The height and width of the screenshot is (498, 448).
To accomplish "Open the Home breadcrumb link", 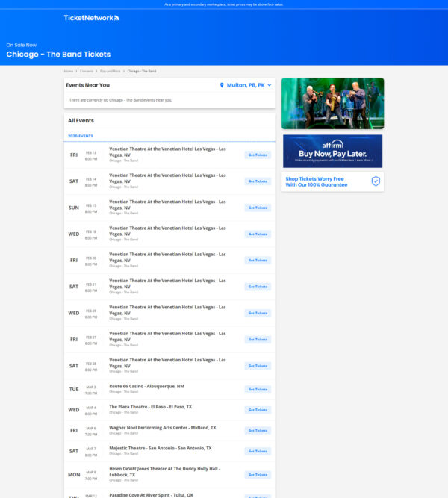I will 69,71.
